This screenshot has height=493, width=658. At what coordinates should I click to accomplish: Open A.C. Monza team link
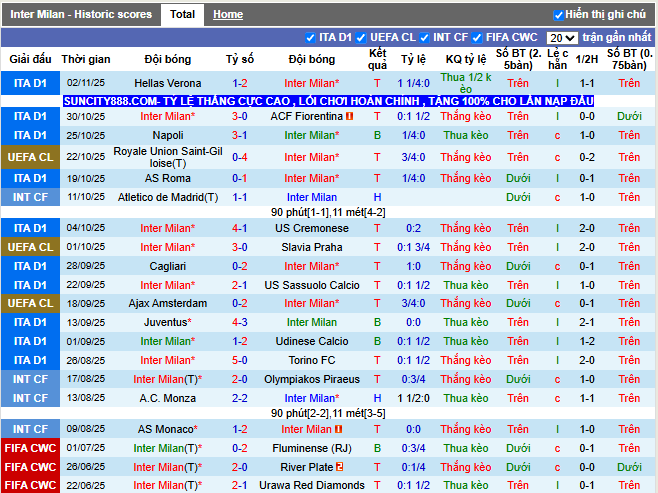click(167, 398)
